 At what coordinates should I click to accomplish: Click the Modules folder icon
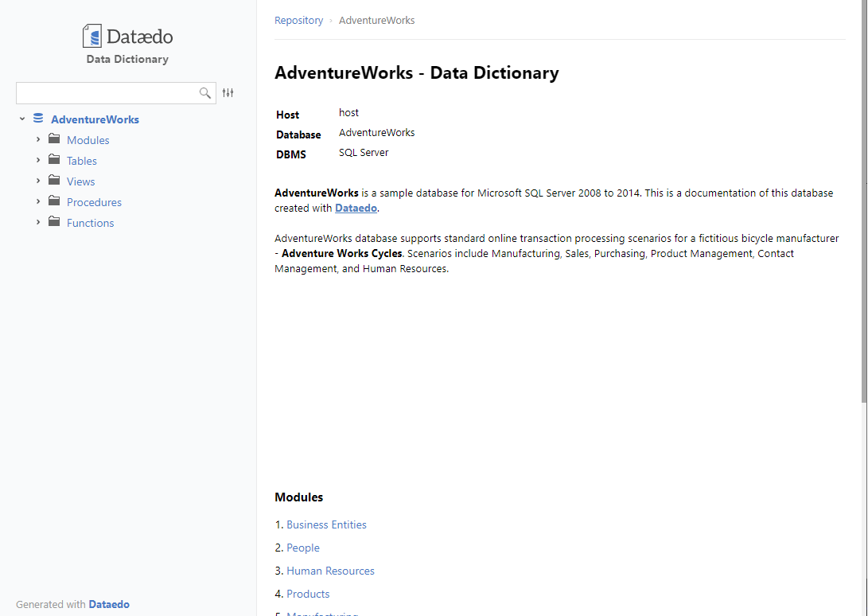click(54, 139)
